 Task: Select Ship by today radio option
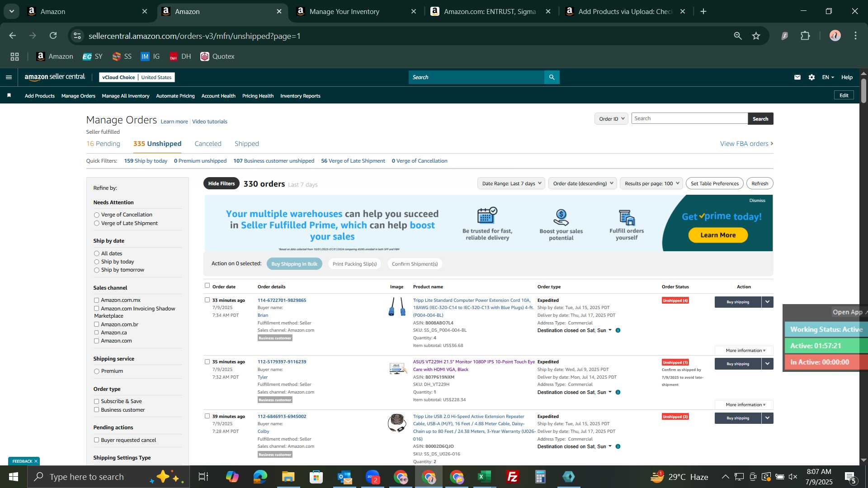96,262
